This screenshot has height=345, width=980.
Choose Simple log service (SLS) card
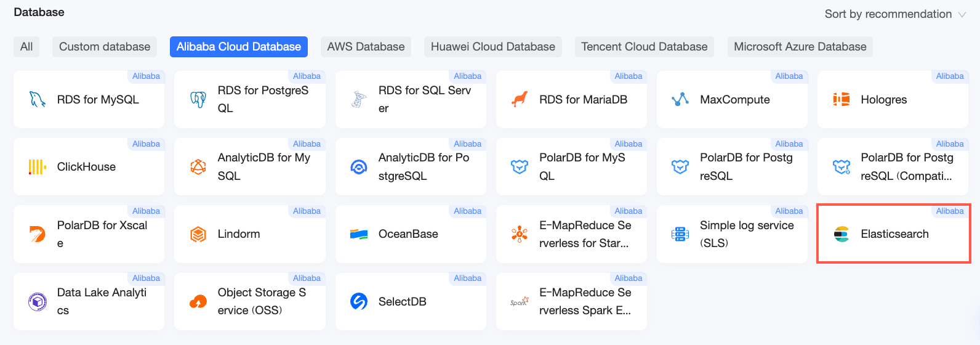(732, 234)
